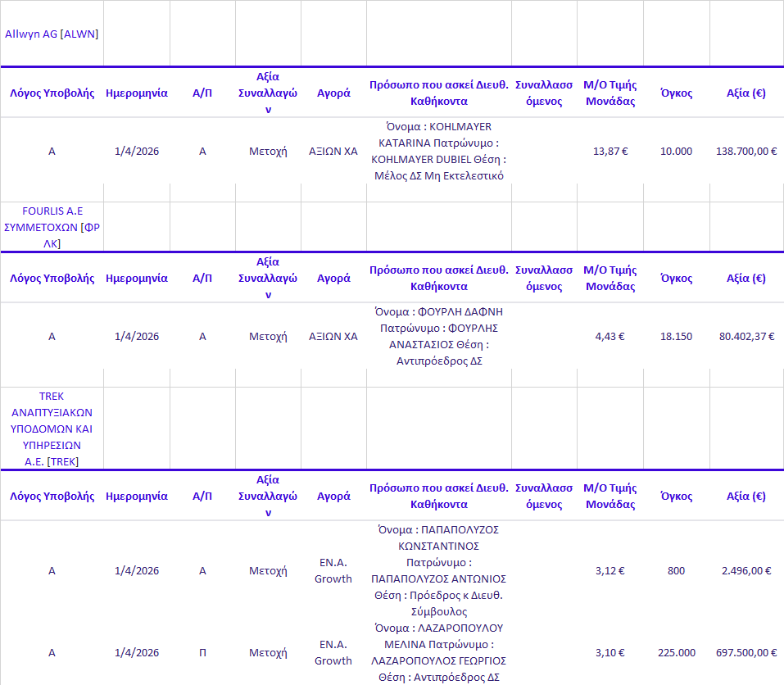This screenshot has width=784, height=685.
Task: Click the 2.496,00 € value cell
Action: point(746,570)
